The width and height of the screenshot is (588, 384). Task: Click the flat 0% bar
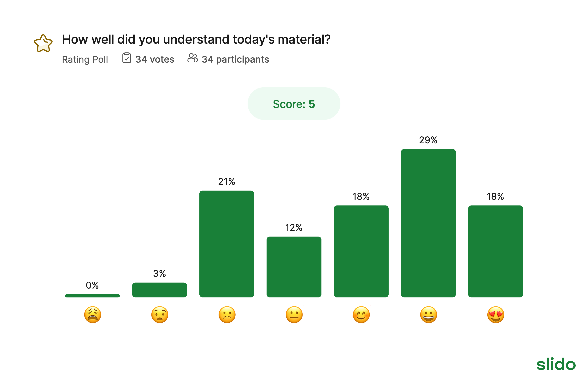[x=92, y=296]
